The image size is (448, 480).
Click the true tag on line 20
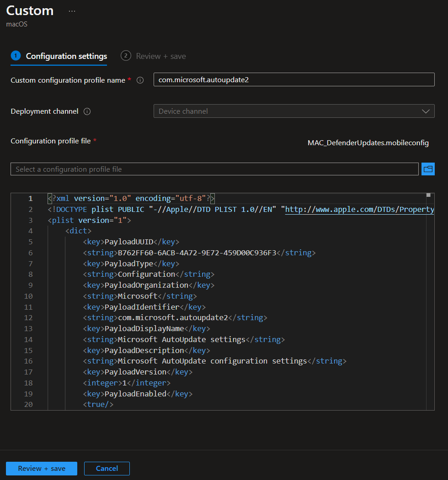98,405
